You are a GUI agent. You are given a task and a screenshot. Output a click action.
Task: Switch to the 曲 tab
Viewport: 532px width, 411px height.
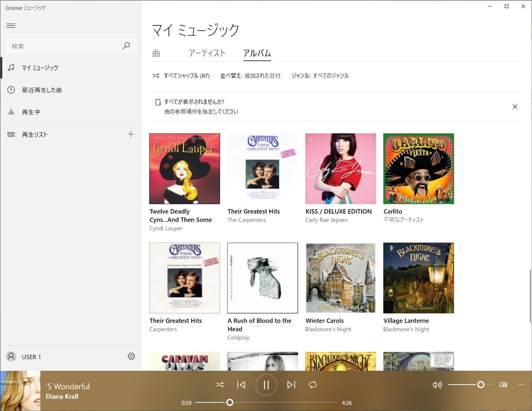pos(156,54)
